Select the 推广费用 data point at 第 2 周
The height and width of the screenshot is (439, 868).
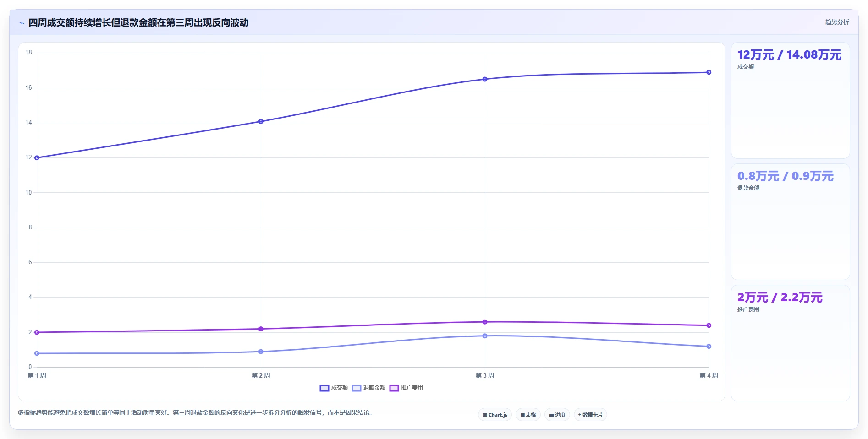(x=261, y=329)
